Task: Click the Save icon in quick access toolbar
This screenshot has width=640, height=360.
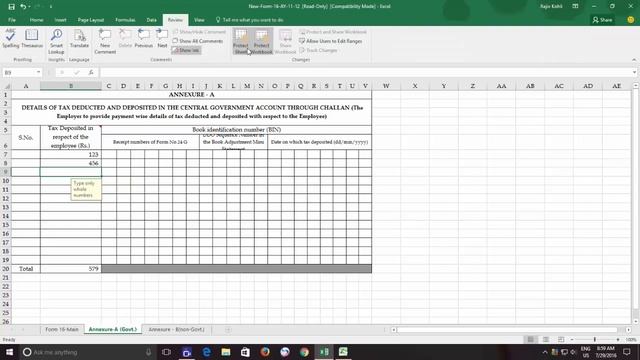Action: [11, 7]
